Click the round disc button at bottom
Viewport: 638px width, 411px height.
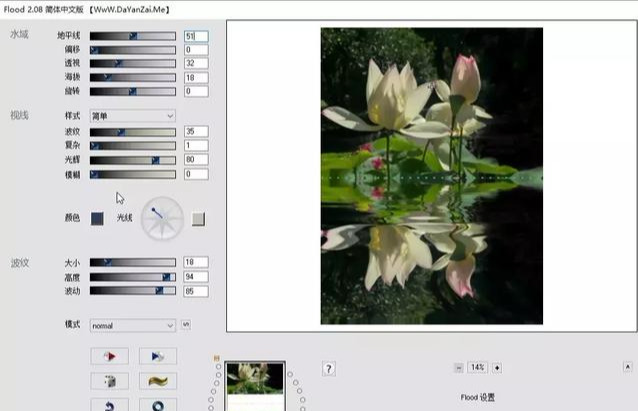(x=158, y=404)
